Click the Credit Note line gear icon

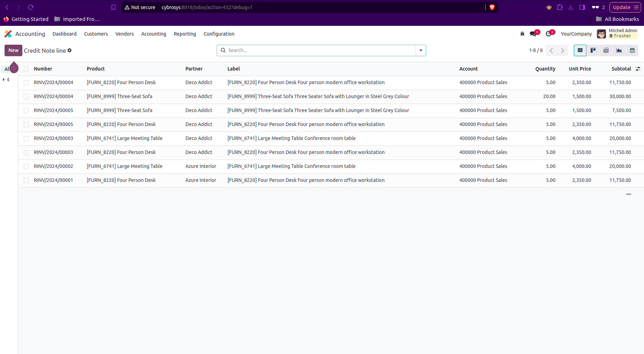click(69, 50)
